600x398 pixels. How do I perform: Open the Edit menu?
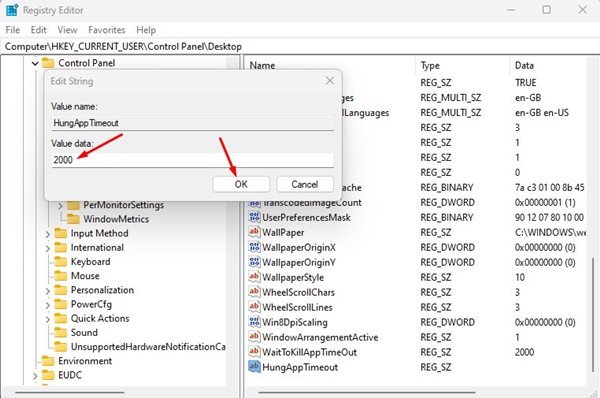38,30
